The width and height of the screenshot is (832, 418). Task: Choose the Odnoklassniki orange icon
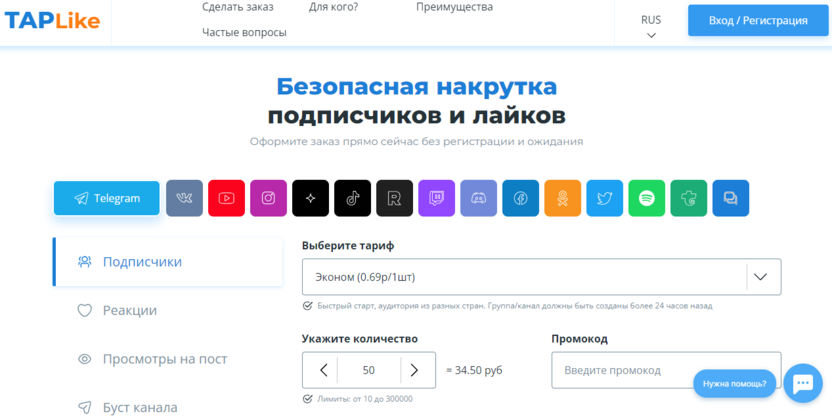click(x=563, y=198)
